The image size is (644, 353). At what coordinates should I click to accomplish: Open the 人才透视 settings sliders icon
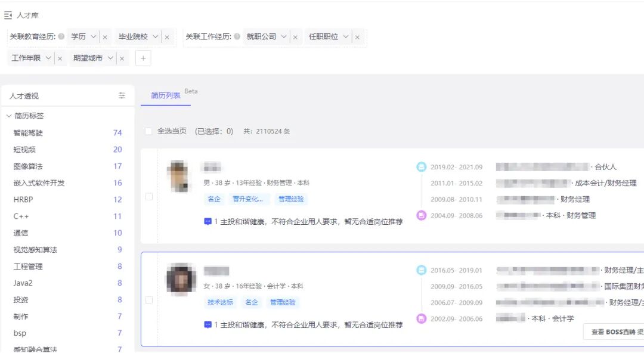[x=122, y=96]
